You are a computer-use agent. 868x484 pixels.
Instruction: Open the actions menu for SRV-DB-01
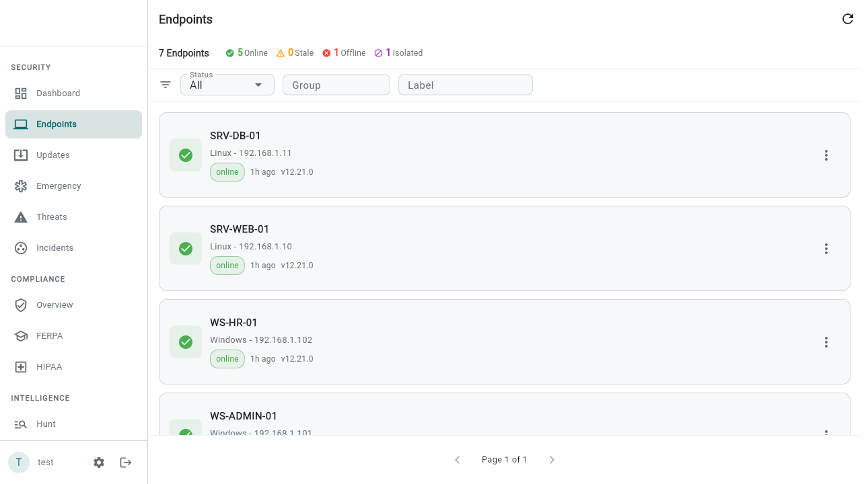coord(826,155)
